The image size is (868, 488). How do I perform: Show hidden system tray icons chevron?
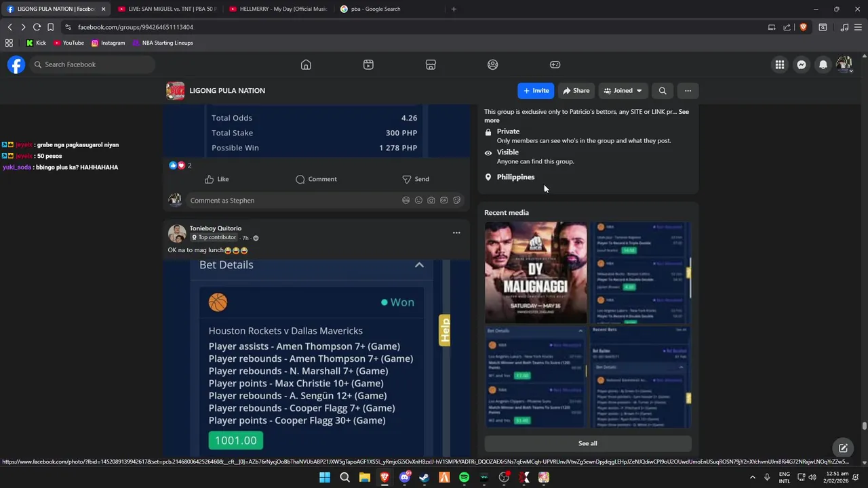[752, 477]
